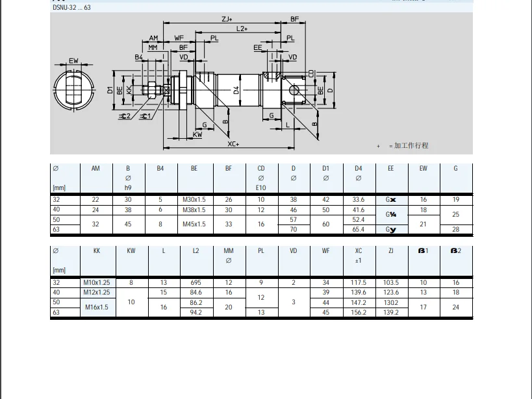Viewport: 532px width, 399px height.
Task: Click the 84.6 value cell
Action: coord(196,292)
